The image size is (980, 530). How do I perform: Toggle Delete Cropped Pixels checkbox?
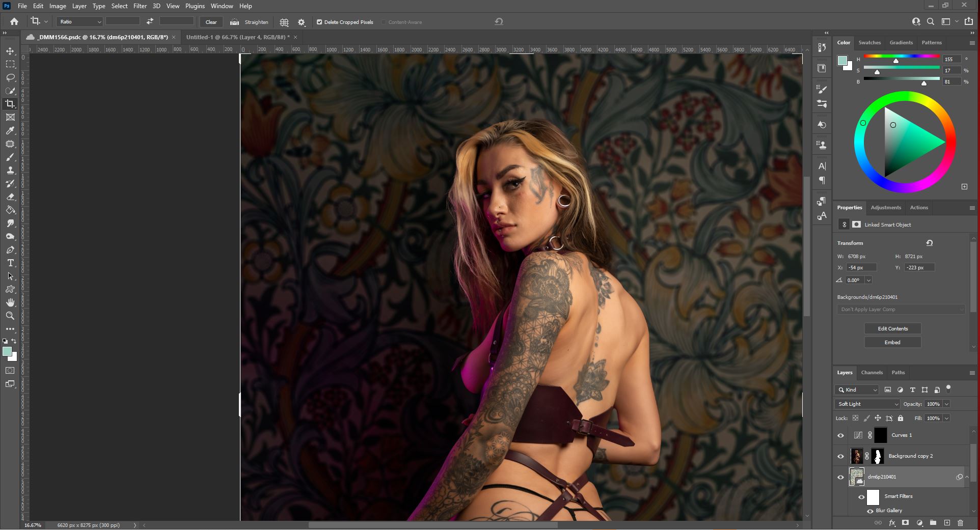pos(319,22)
